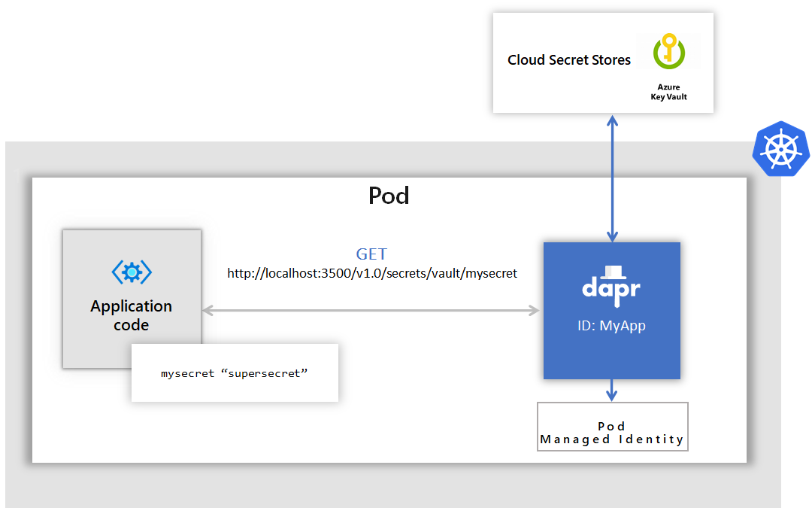Click the dapr logo text

pos(611,290)
